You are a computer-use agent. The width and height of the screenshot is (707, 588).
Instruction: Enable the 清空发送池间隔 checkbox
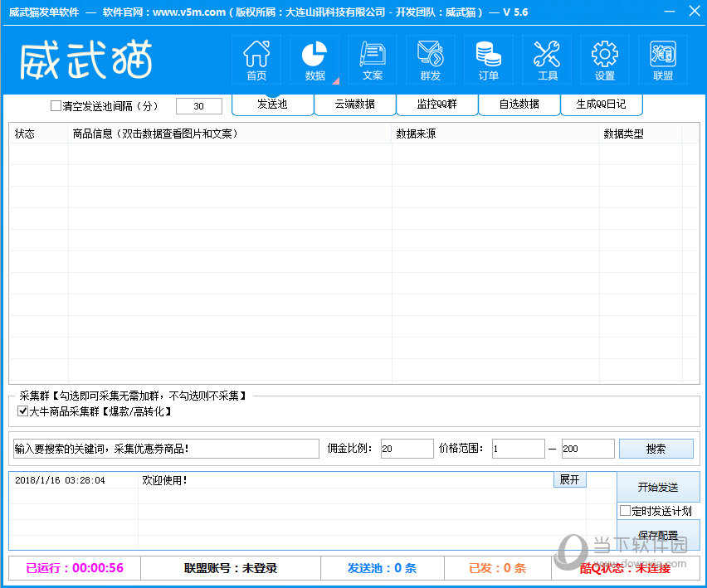point(56,106)
